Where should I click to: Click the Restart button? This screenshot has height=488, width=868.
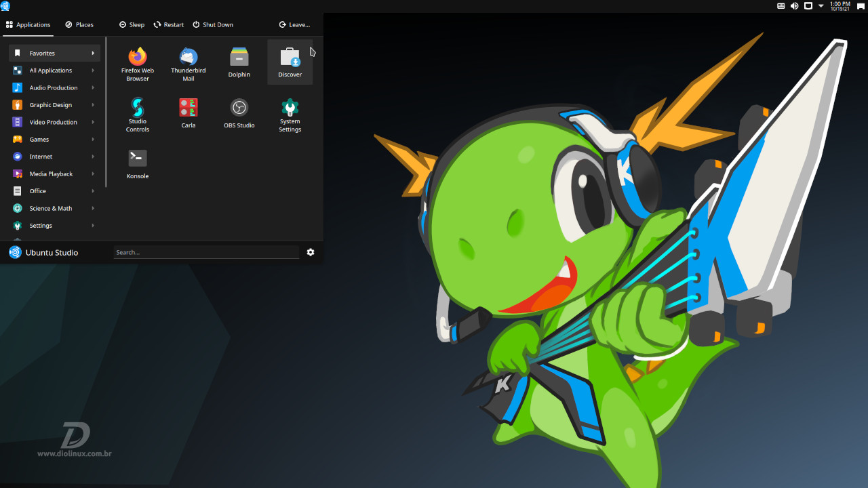(169, 24)
